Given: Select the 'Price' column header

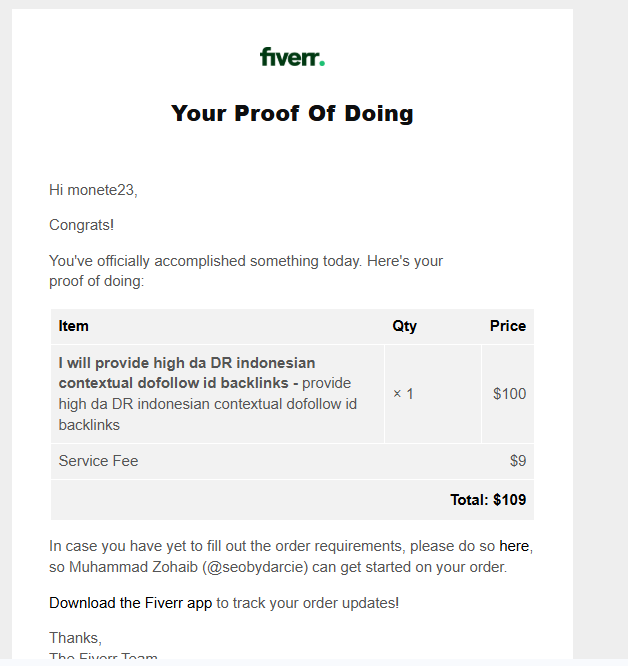Looking at the screenshot, I should coord(507,326).
